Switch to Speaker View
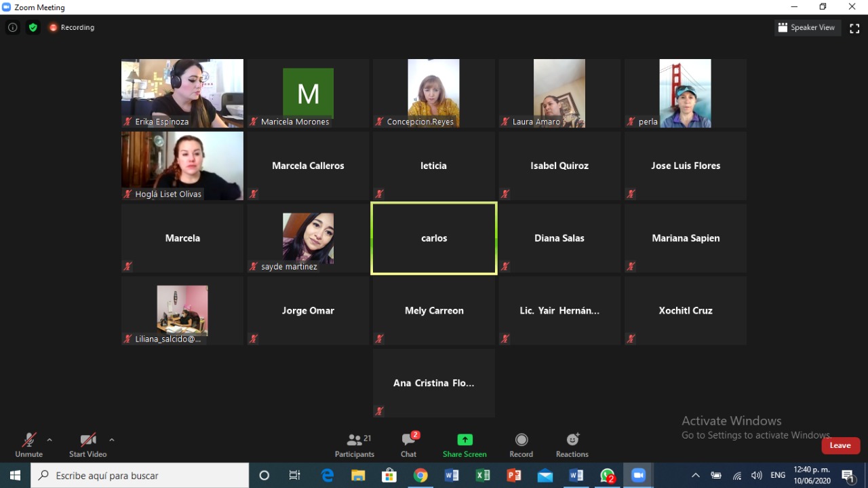The image size is (868, 488). 807,28
